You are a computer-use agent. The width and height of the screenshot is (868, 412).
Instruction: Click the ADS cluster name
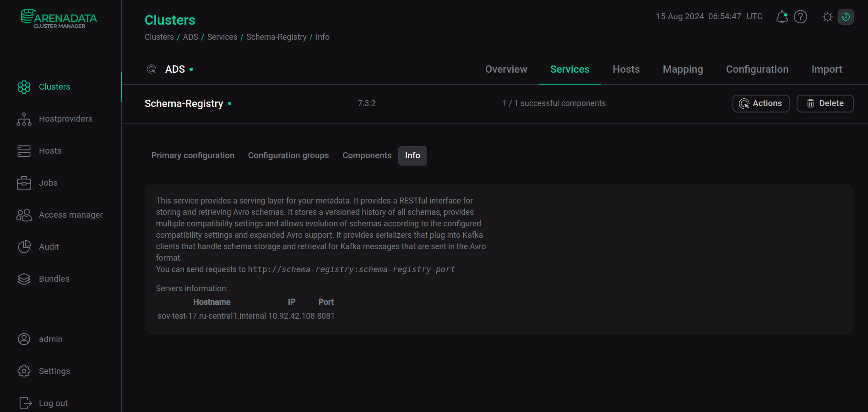[x=175, y=70]
